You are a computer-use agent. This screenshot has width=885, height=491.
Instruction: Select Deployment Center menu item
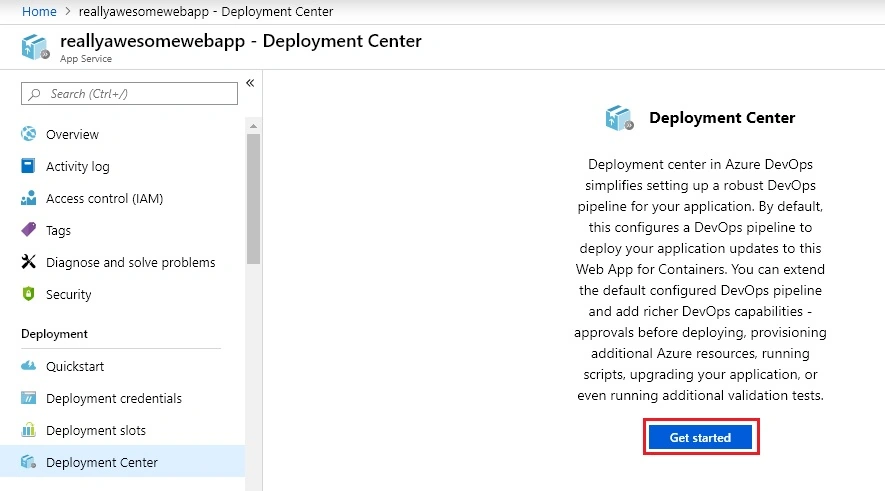click(122, 462)
